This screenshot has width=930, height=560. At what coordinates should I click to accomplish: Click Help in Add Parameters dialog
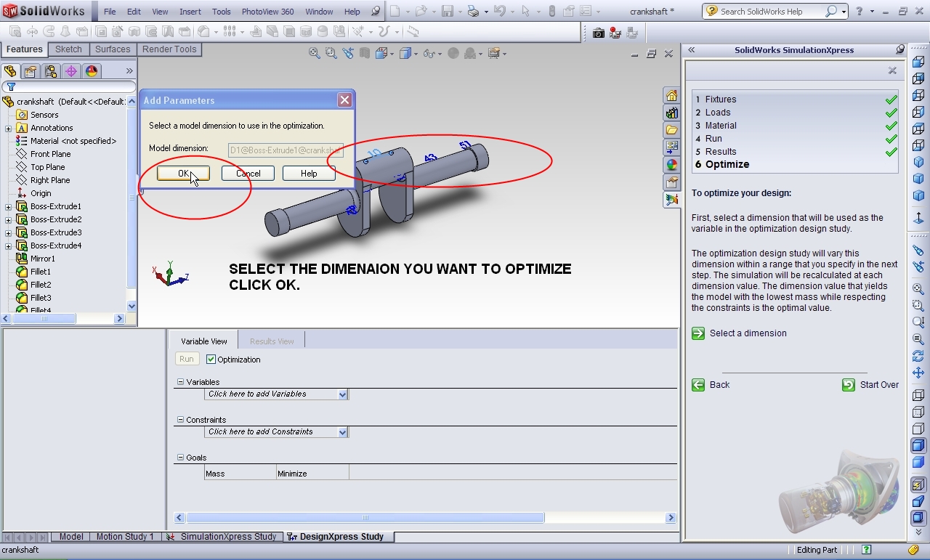click(309, 174)
